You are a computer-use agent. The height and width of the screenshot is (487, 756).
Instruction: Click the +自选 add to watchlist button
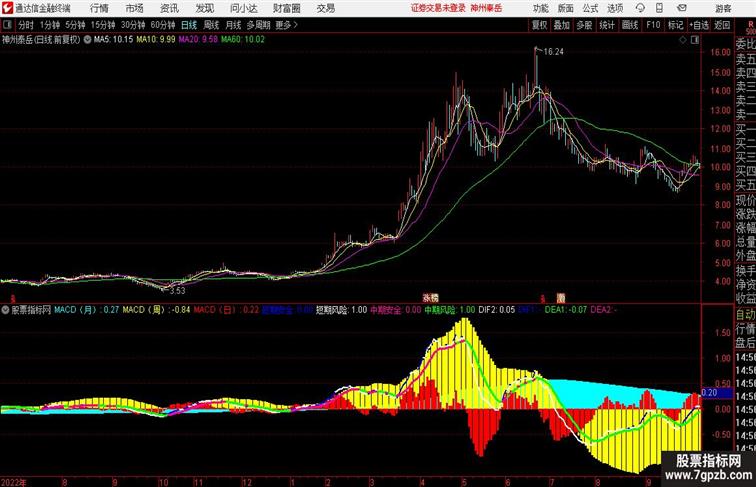(x=699, y=25)
